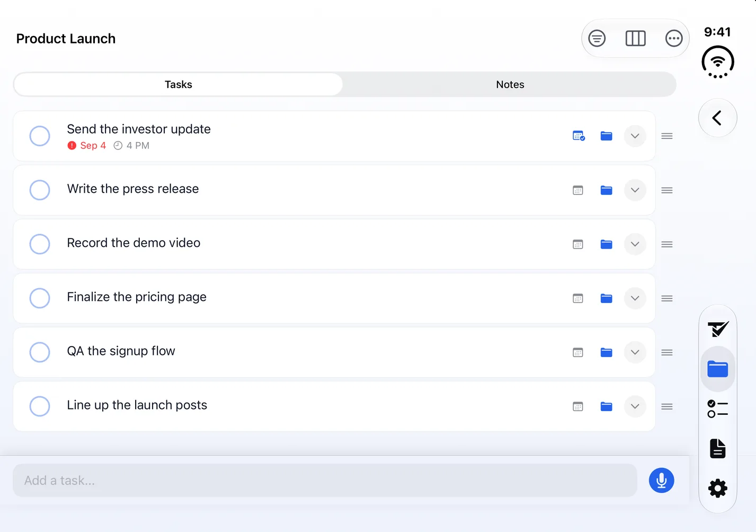Check off Record the demo video
This screenshot has width=756, height=532.
click(40, 244)
